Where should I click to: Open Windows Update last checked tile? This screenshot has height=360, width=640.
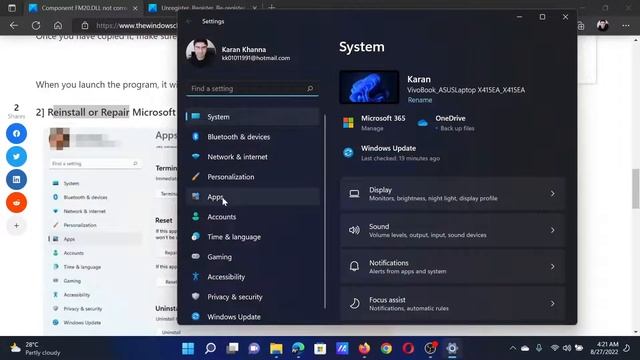(392, 153)
